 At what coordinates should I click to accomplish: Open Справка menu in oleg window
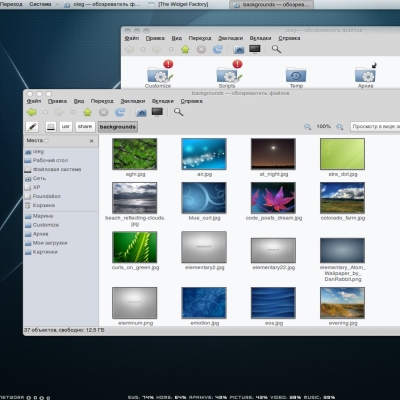click(289, 38)
